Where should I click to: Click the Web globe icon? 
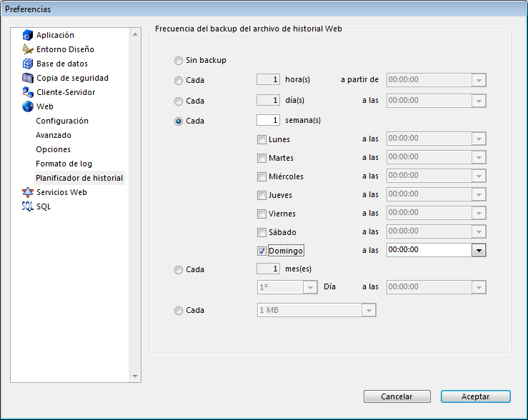click(x=28, y=106)
